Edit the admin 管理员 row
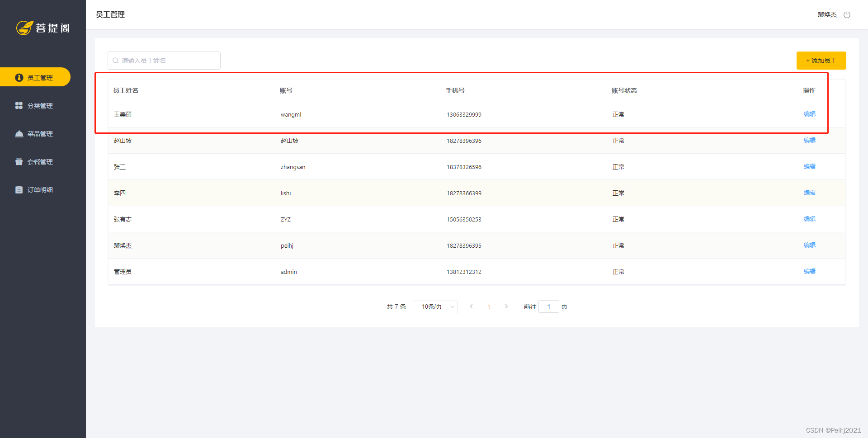The height and width of the screenshot is (438, 868). pyautogui.click(x=809, y=271)
